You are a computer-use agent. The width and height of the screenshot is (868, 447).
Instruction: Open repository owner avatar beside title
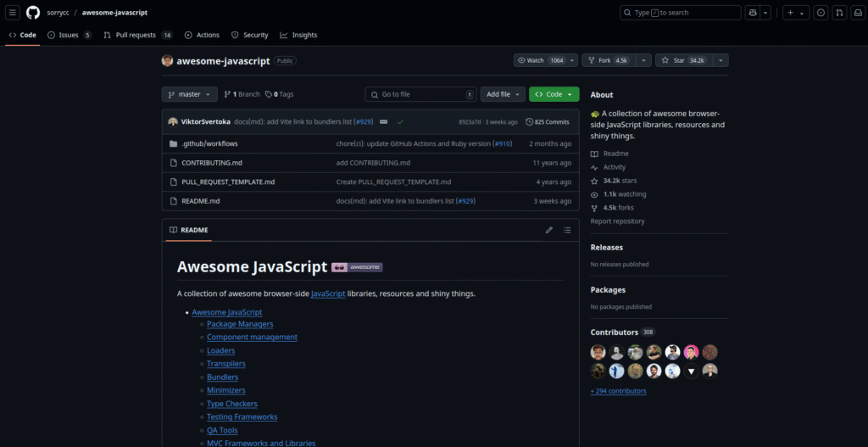pos(167,60)
